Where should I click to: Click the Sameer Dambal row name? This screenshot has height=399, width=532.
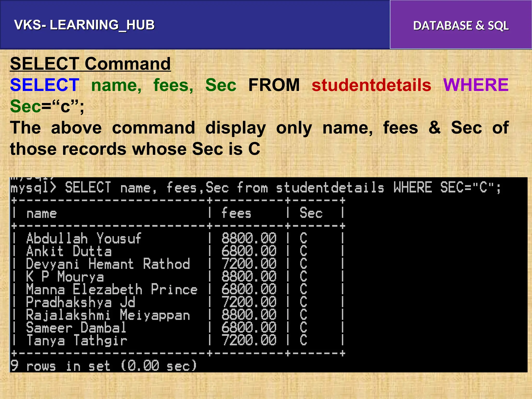(76, 328)
